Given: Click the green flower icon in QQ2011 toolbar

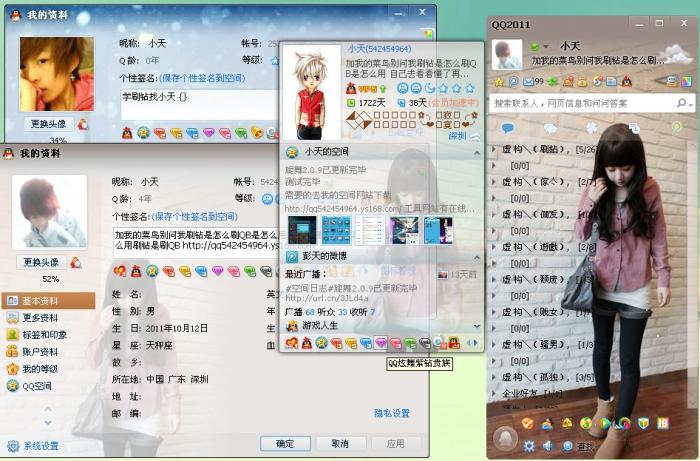Looking at the screenshot, I should pos(553,82).
